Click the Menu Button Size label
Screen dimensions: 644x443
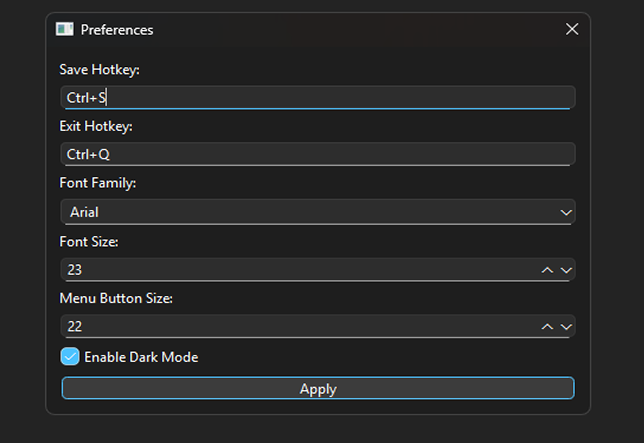tap(116, 298)
